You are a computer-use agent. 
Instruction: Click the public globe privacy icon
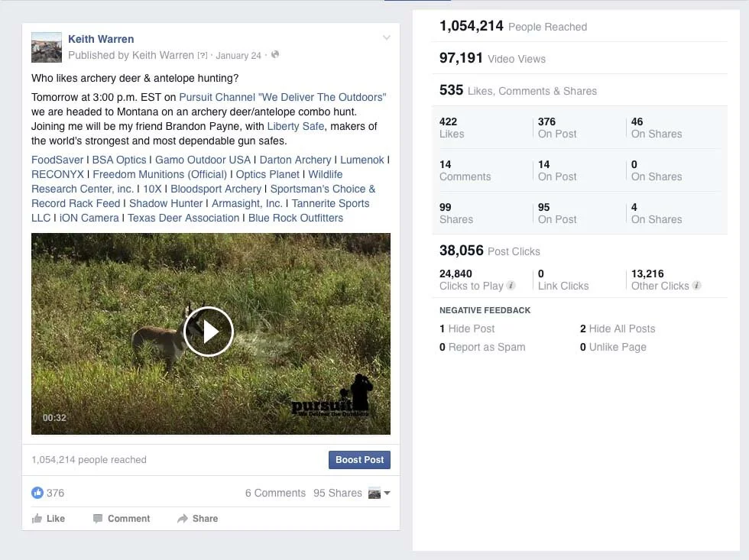[275, 55]
